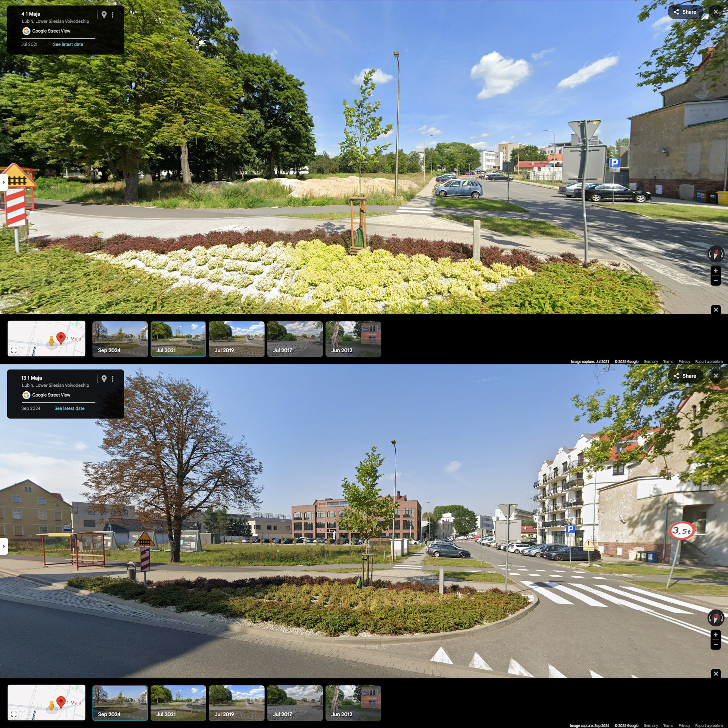Open more options menu in 4 1 Maja card
The width and height of the screenshot is (728, 728).
click(113, 15)
